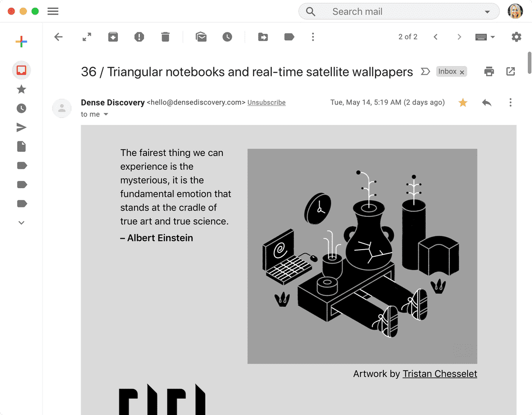Click the Inbox label chip
The image size is (532, 415).
pos(451,72)
